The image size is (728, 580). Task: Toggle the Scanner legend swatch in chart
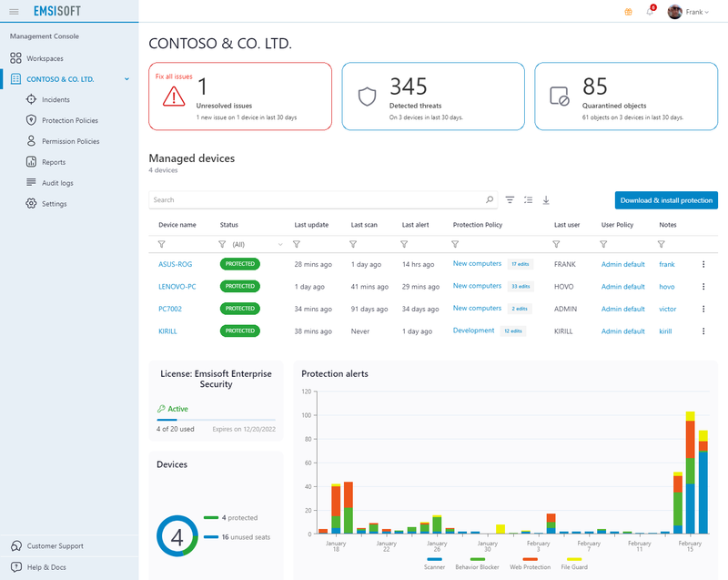434,559
